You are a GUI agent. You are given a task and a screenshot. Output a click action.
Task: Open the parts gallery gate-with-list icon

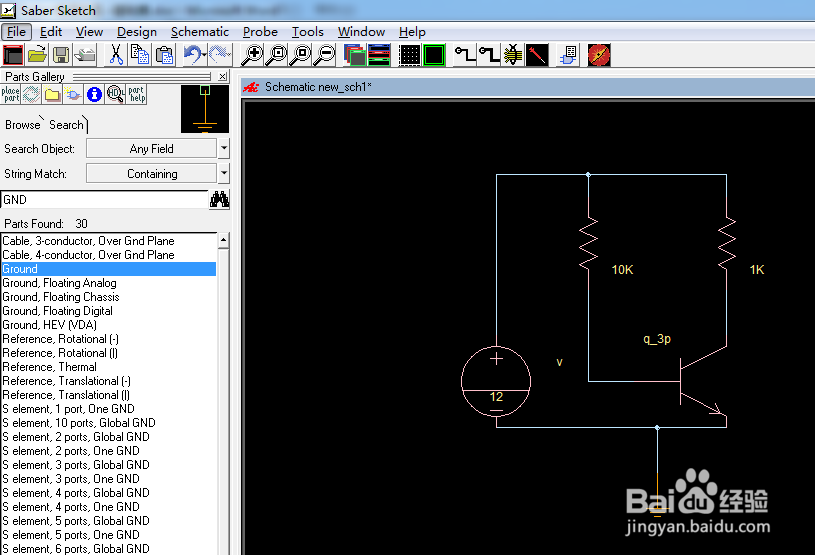(569, 55)
